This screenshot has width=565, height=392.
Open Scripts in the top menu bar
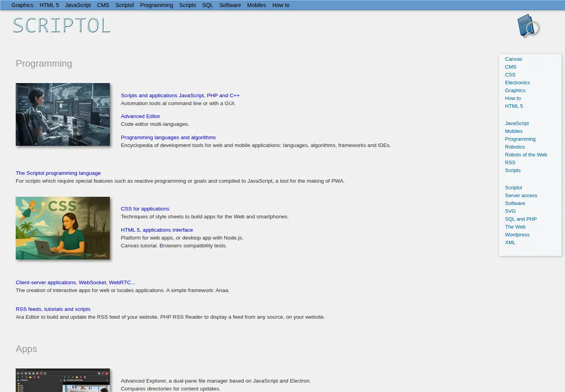pyautogui.click(x=188, y=5)
